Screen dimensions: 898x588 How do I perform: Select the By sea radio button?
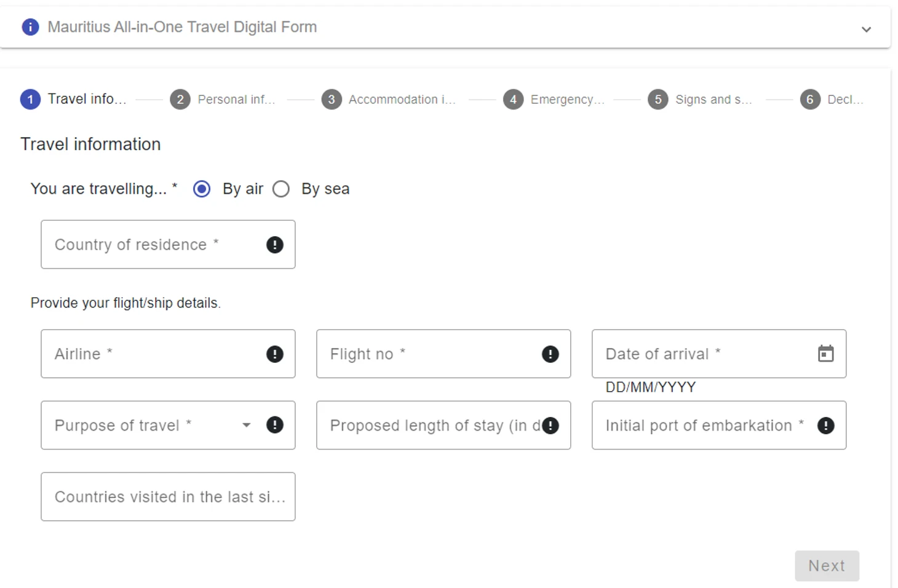pos(281,189)
